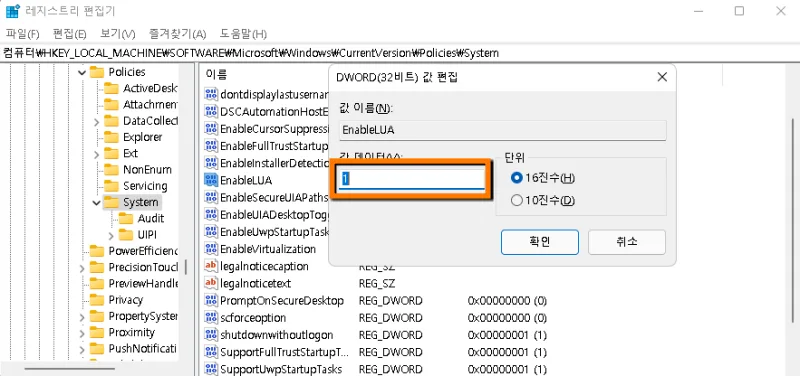
Task: Select the SupportFullTrustStartupTasks value icon
Action: click(x=211, y=352)
